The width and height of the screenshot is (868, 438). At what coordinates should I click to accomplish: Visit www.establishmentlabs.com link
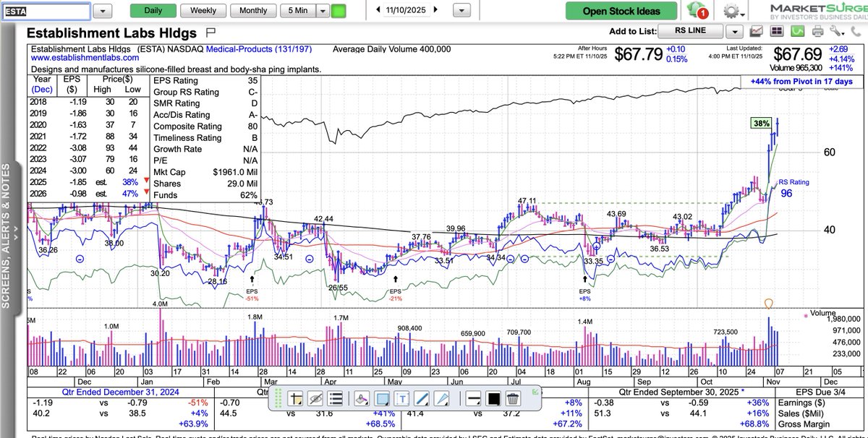click(85, 58)
